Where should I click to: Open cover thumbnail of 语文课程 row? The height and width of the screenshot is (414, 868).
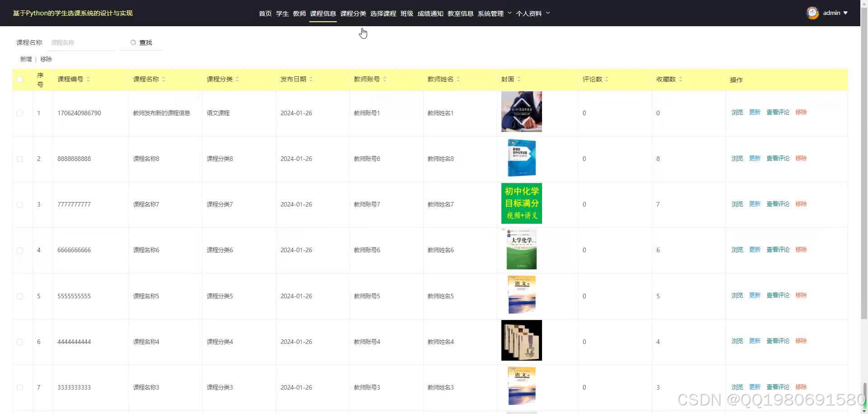[521, 112]
